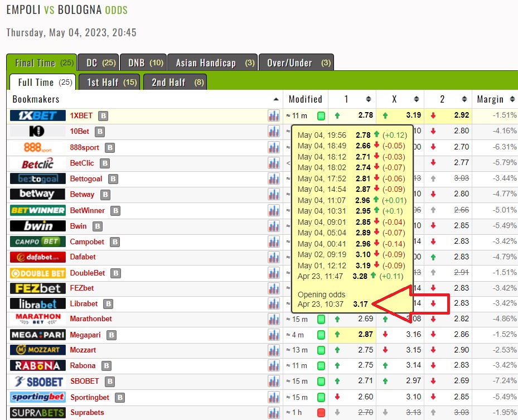Open the 1XBET odds history chart icon
This screenshot has width=518, height=420.
[x=274, y=115]
